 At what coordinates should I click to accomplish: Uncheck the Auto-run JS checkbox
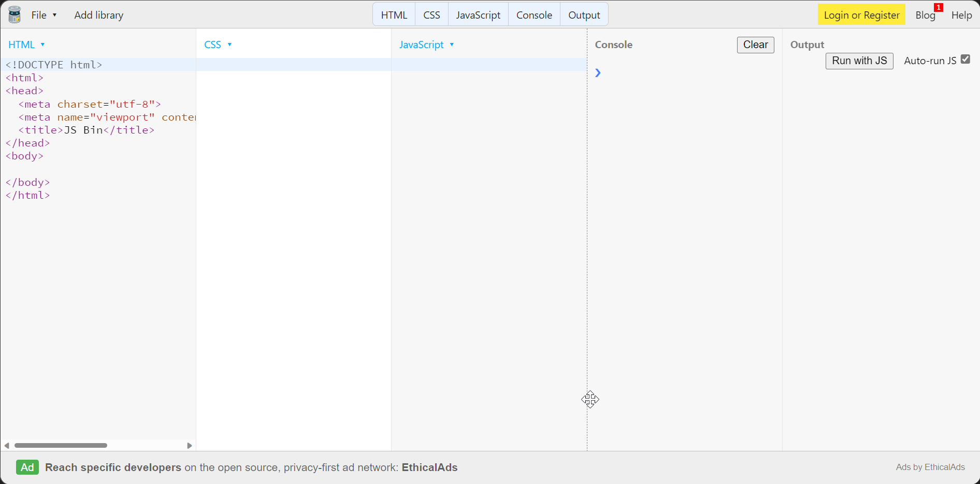(x=965, y=59)
